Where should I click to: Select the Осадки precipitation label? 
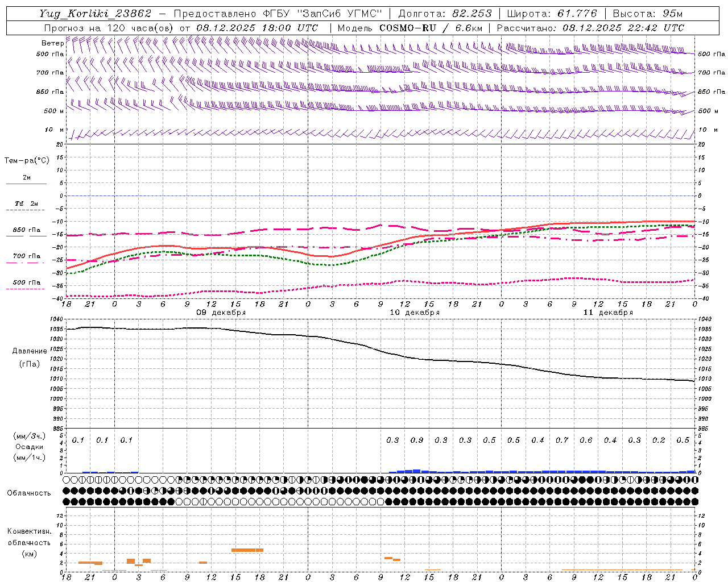(x=29, y=447)
